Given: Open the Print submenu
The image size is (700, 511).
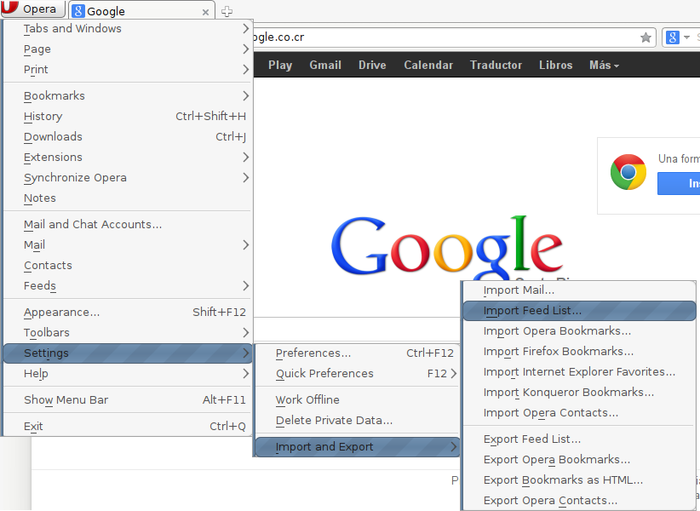Looking at the screenshot, I should [128, 70].
